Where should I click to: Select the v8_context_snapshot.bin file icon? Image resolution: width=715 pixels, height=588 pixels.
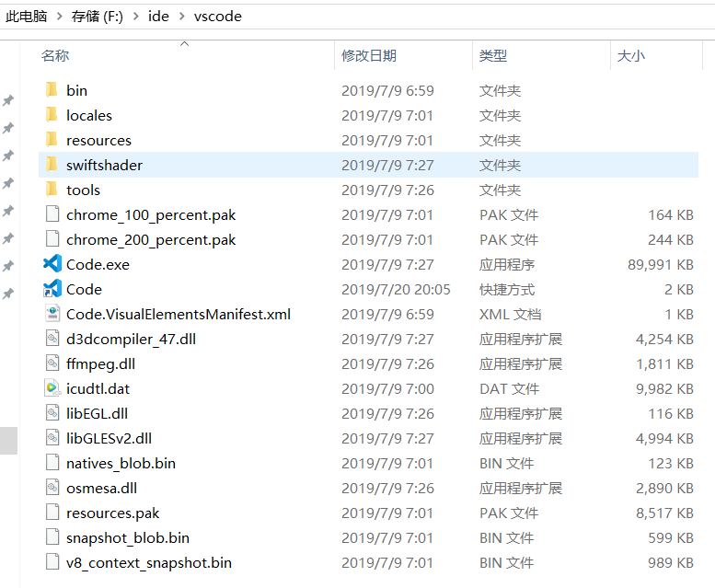point(52,561)
